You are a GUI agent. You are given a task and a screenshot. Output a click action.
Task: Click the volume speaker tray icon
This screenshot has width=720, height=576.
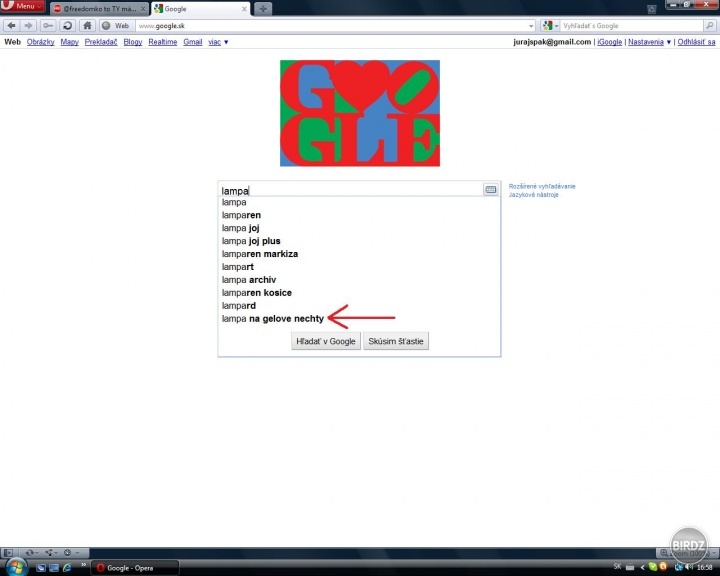coord(689,567)
